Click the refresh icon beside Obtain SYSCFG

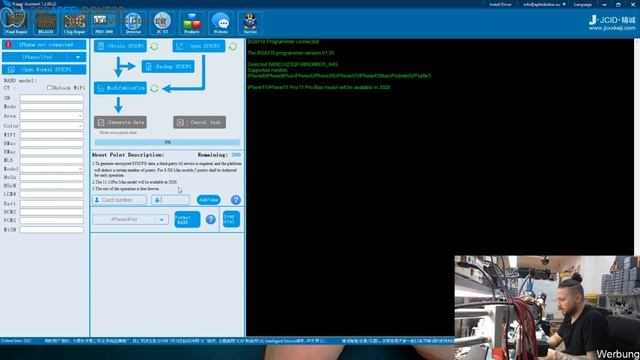(x=154, y=46)
